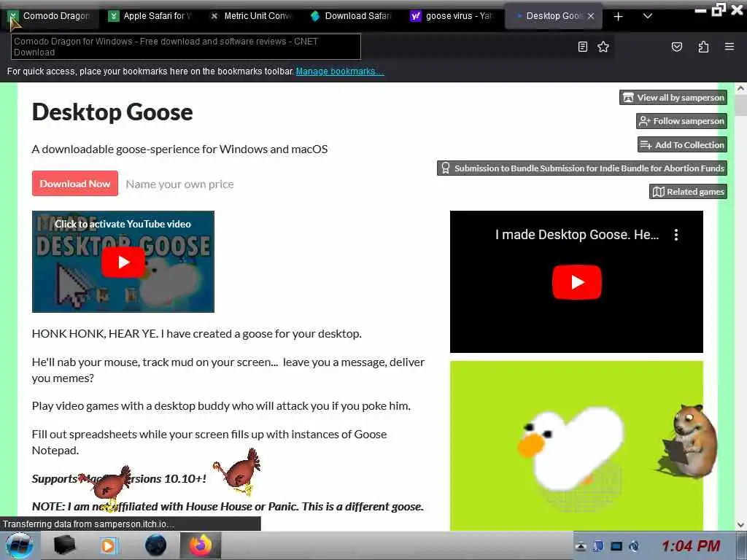Switch to the Comodo Dragon tab

[50, 16]
